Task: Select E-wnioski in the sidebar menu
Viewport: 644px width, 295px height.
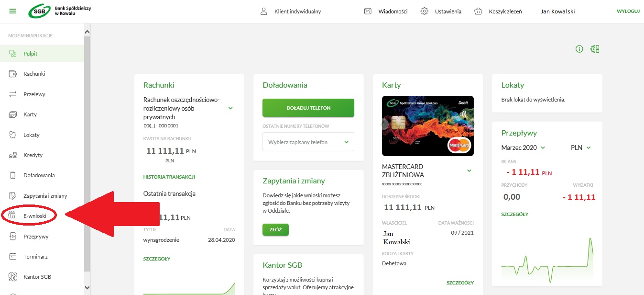Action: [34, 216]
